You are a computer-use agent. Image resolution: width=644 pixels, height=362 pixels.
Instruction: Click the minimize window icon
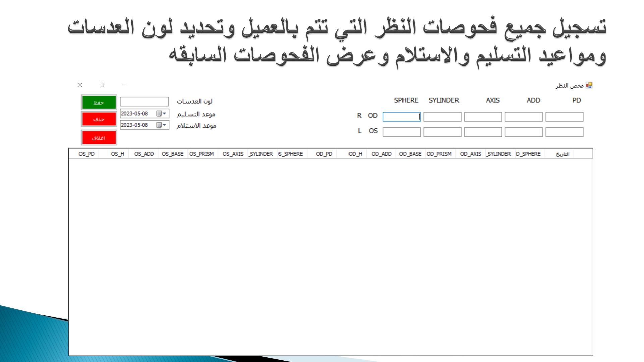point(124,85)
